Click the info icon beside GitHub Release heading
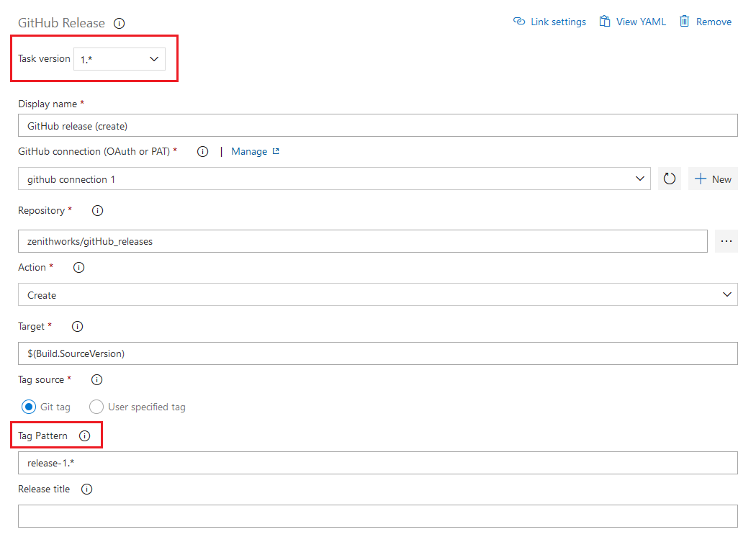The width and height of the screenshot is (756, 537). point(119,23)
